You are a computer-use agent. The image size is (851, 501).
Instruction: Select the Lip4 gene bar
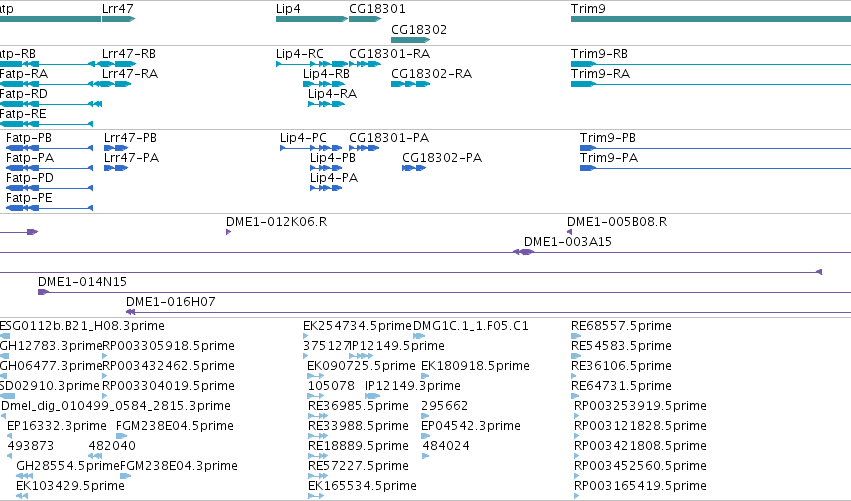coord(312,19)
